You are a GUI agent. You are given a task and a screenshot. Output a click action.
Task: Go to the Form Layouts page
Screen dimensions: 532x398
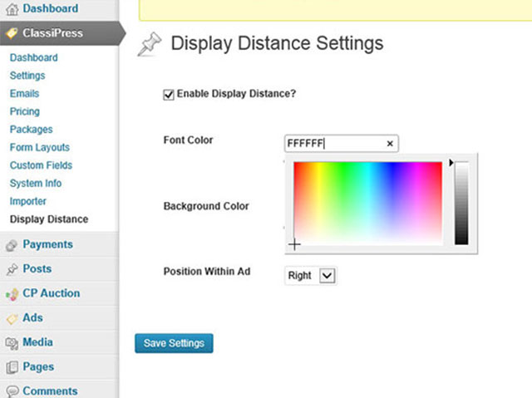coord(40,147)
